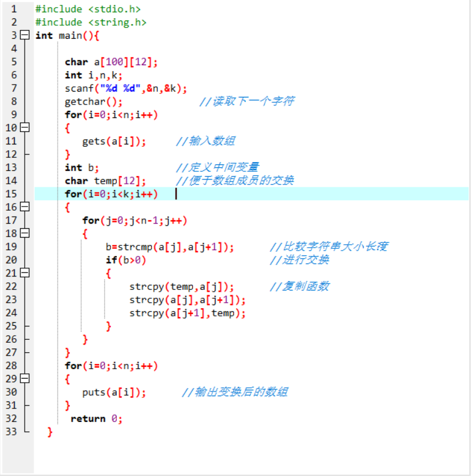Click the if(b>0) condition
This screenshot has height=476, width=471.
tap(126, 260)
